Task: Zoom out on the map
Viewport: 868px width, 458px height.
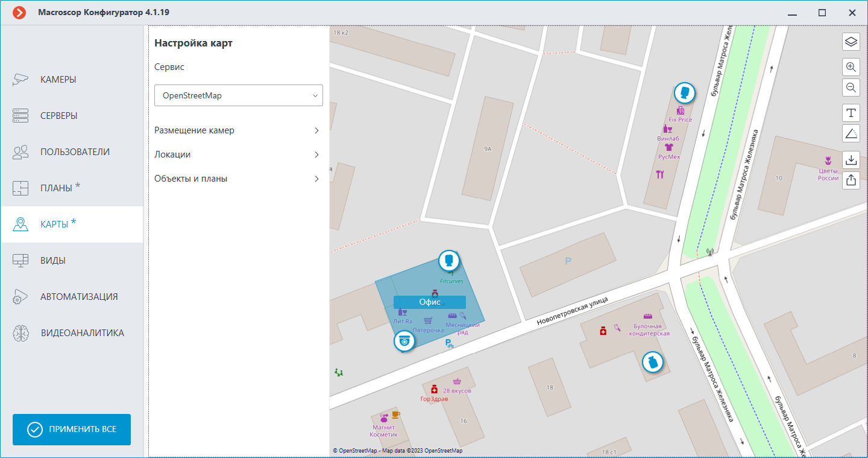Action: click(851, 87)
